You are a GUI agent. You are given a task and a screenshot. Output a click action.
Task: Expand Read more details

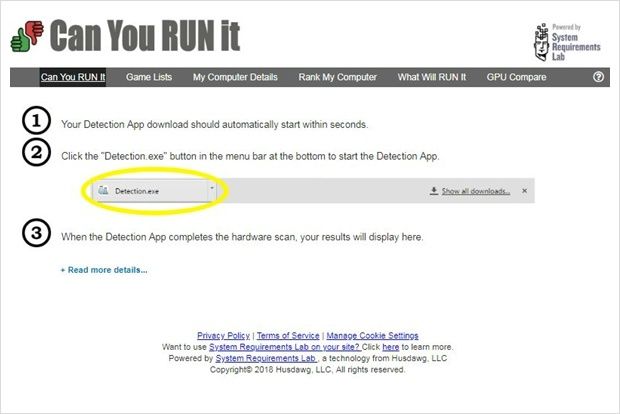(x=104, y=270)
